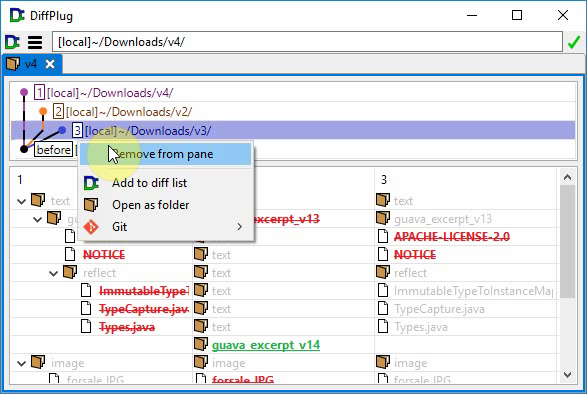Viewport: 587px width, 394px height.
Task: Edit the path field showing ~/Downloads/v4/
Action: (307, 42)
